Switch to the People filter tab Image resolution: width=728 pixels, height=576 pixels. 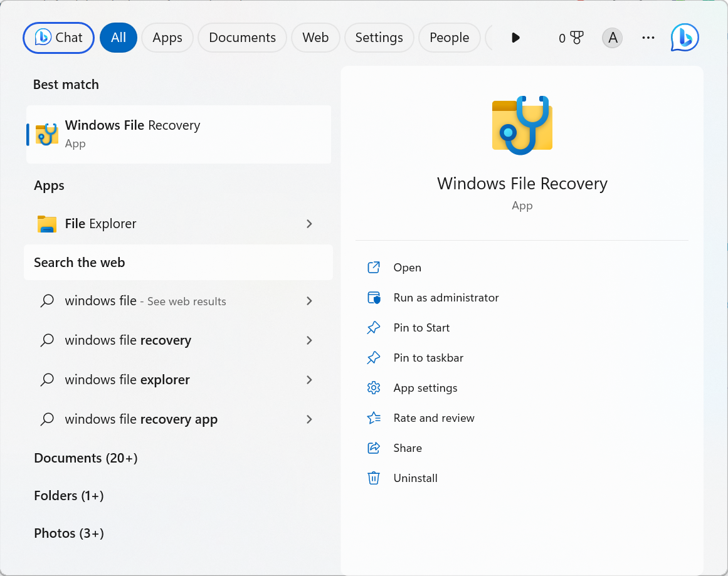click(450, 38)
